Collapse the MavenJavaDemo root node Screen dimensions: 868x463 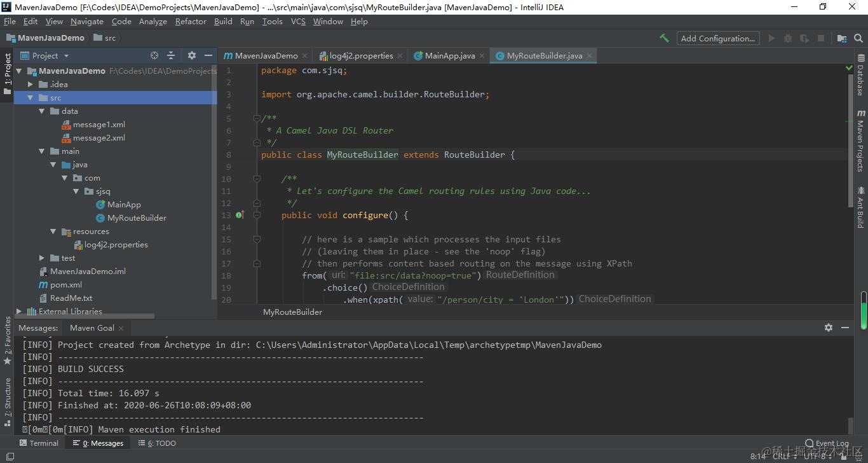20,71
